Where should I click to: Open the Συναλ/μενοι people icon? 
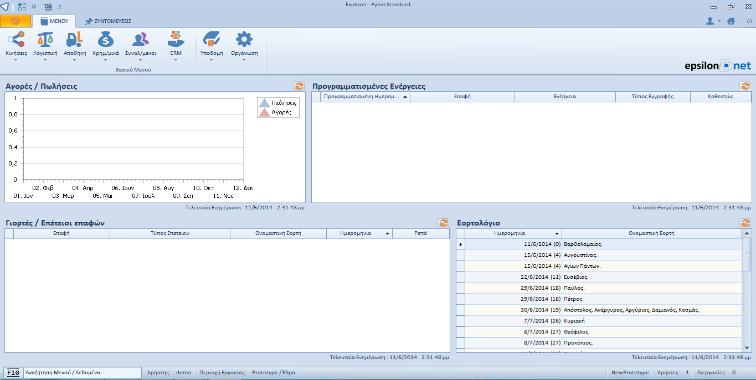point(140,40)
